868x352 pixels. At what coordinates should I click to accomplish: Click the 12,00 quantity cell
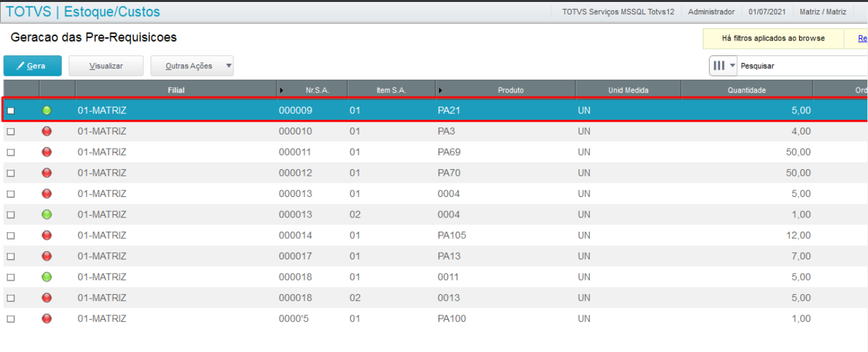(x=798, y=236)
